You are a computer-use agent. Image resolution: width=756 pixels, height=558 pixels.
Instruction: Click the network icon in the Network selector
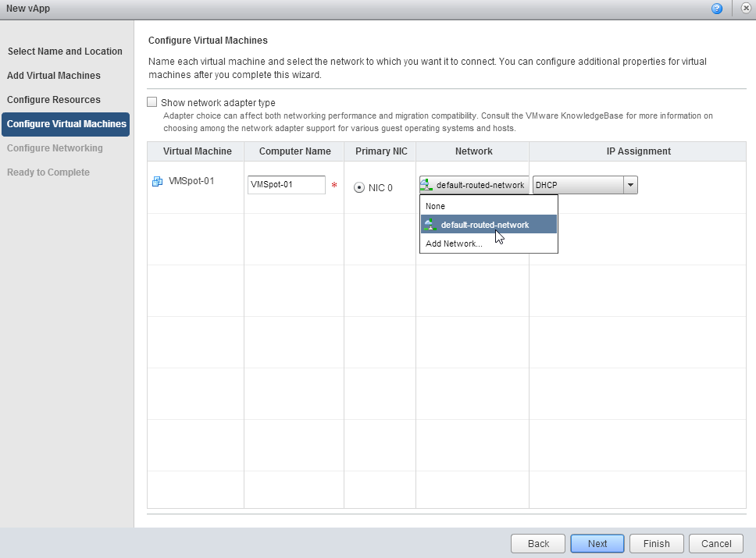426,184
